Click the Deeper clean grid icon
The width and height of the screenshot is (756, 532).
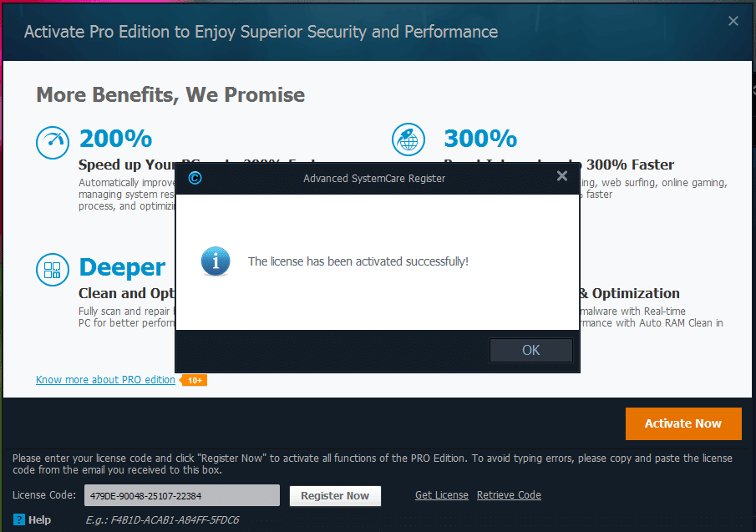[x=53, y=270]
